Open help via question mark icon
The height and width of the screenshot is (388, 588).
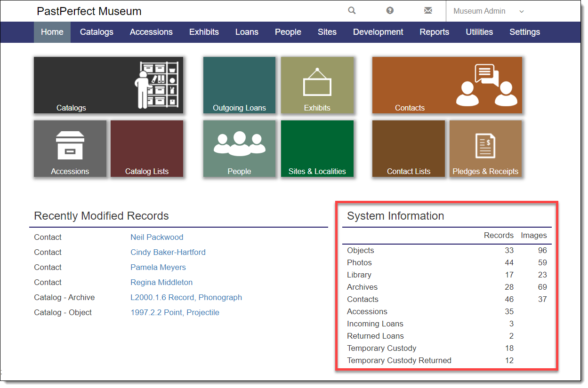coord(390,11)
